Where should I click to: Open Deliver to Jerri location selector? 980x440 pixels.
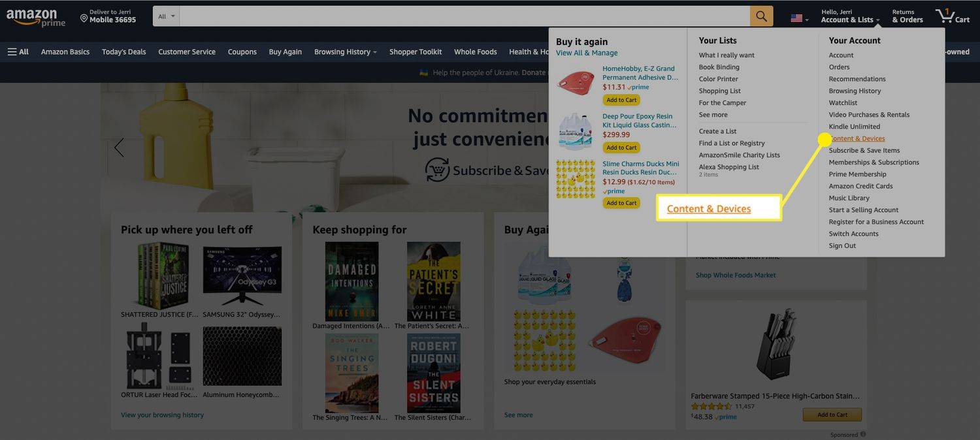click(x=108, y=16)
